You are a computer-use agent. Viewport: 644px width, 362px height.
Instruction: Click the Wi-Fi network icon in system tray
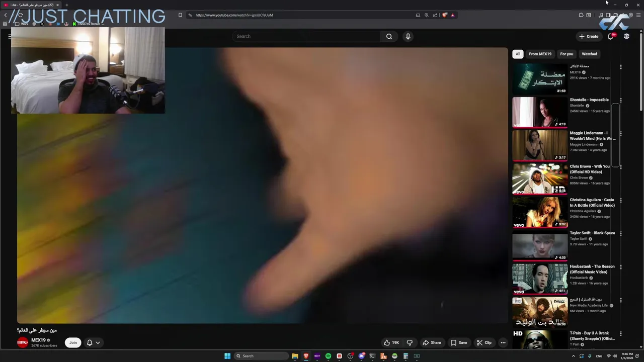coord(609,356)
